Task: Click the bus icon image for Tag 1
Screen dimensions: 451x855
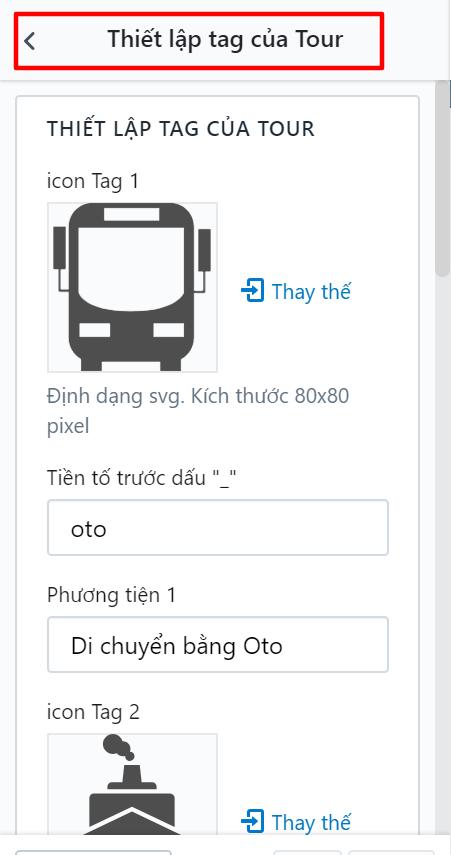Action: 133,287
